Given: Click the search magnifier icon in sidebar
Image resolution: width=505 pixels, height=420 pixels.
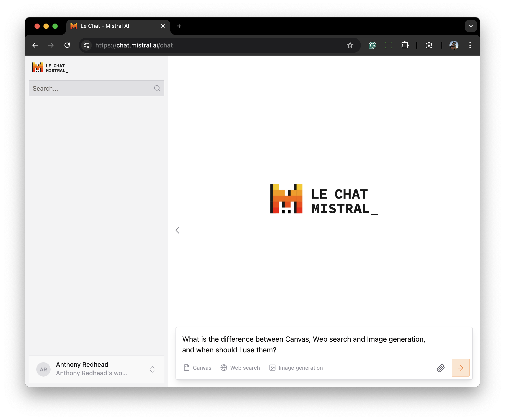Looking at the screenshot, I should (x=157, y=88).
